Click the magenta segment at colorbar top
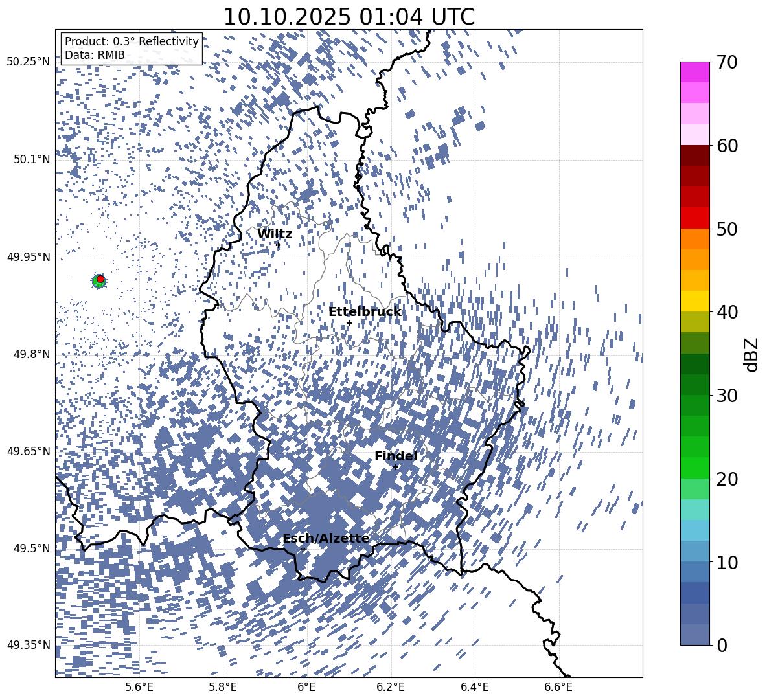Viewport: 767px width, 700px height. [694, 73]
